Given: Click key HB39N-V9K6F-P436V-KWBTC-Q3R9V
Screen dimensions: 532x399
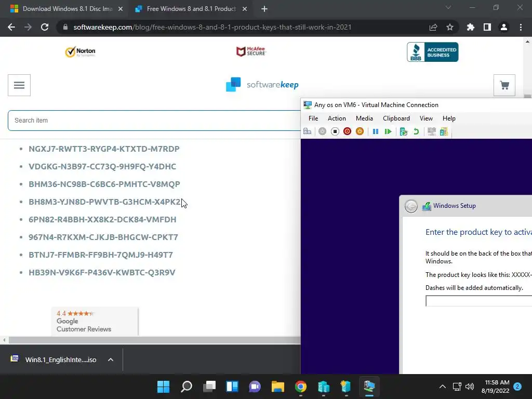Looking at the screenshot, I should point(102,272).
